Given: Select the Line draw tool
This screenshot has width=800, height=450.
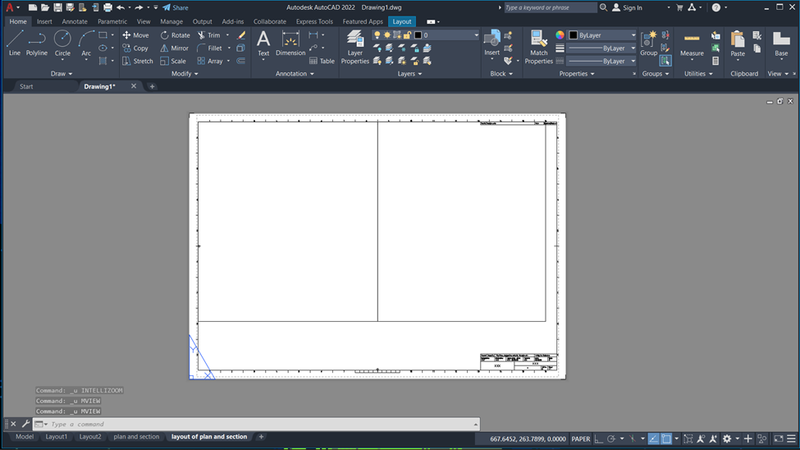Looking at the screenshot, I should click(14, 43).
